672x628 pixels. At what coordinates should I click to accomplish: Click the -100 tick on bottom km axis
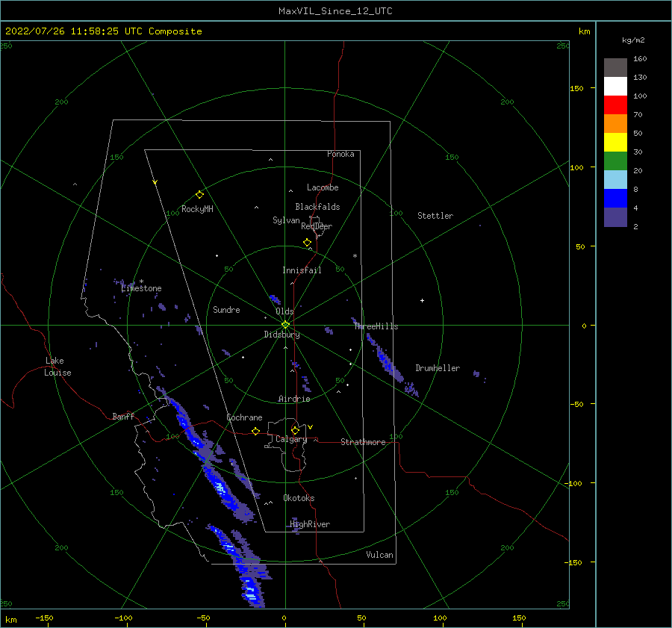pyautogui.click(x=123, y=618)
